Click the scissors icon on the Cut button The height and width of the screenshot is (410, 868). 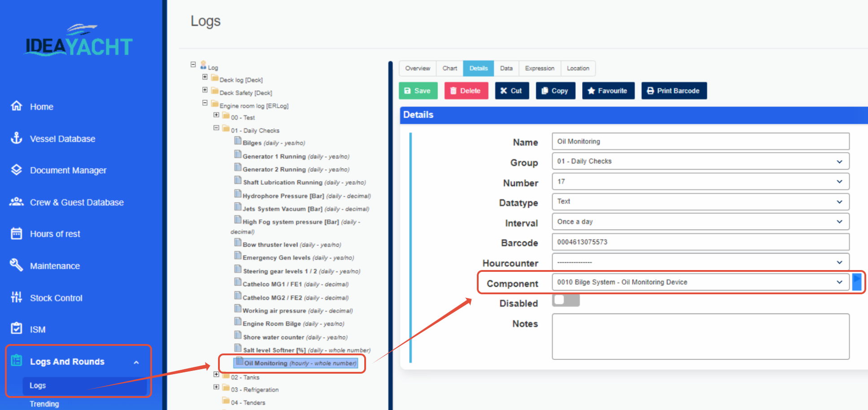tap(504, 91)
